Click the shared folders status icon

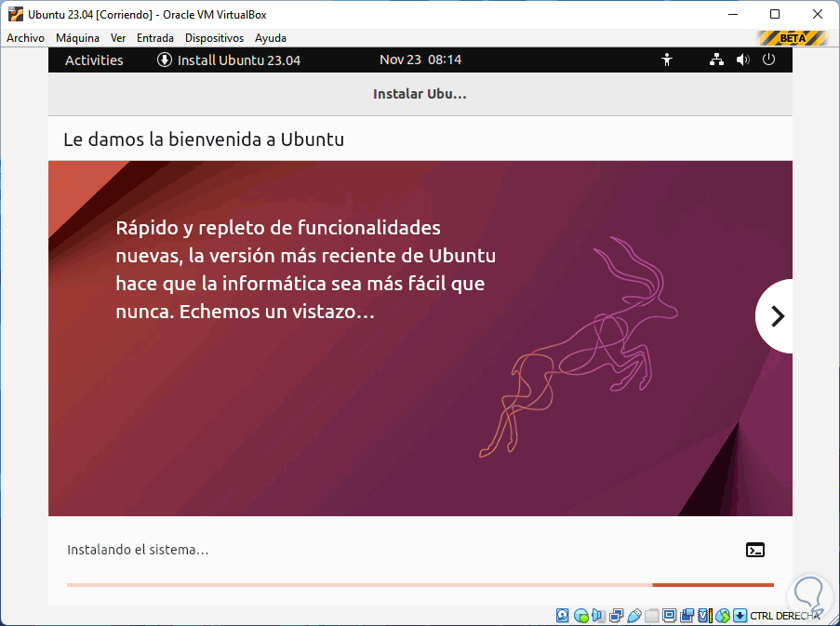coord(651,615)
